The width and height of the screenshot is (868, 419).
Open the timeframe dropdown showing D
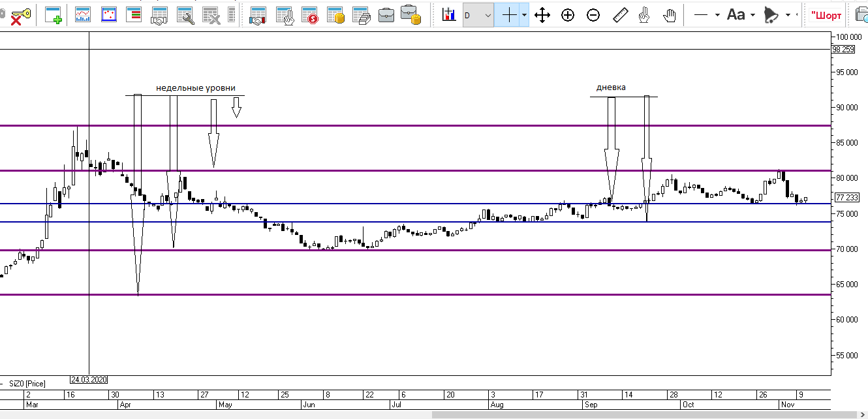coord(478,15)
